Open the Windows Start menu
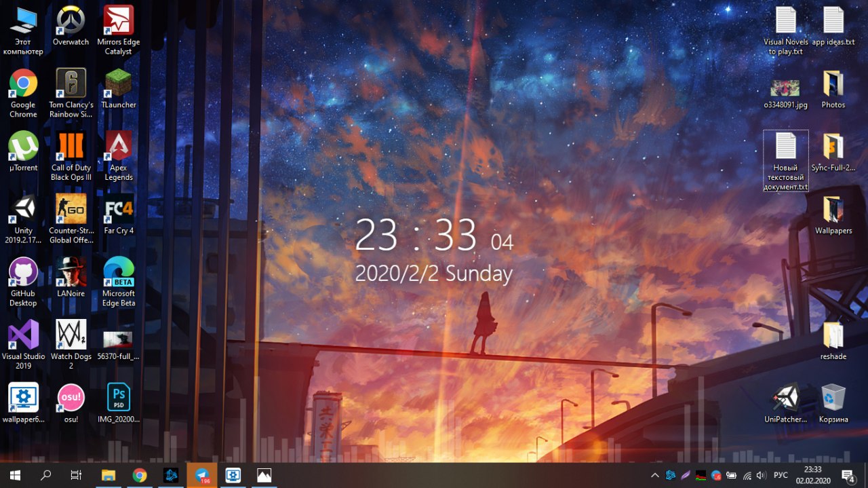 pyautogui.click(x=15, y=475)
